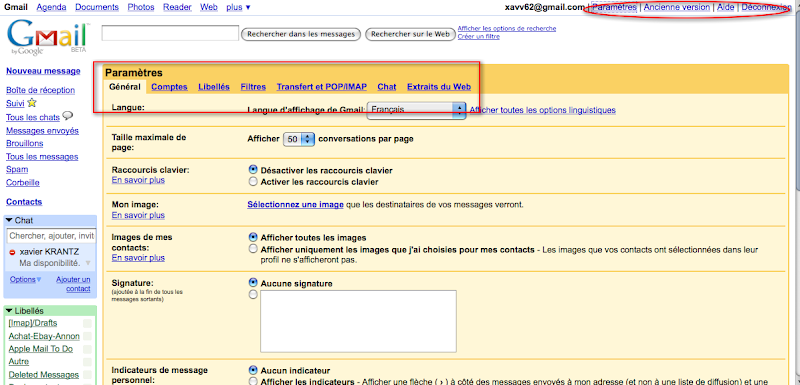The width and height of the screenshot is (800, 385).
Task: Open the Achat-Ebay-Annon label
Action: (44, 336)
